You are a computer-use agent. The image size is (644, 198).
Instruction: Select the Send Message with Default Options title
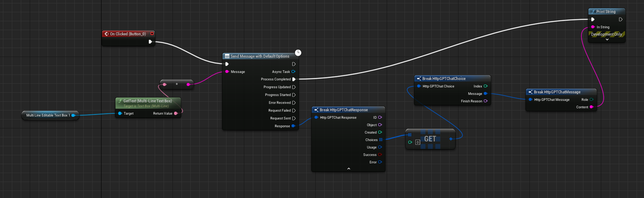(260, 56)
